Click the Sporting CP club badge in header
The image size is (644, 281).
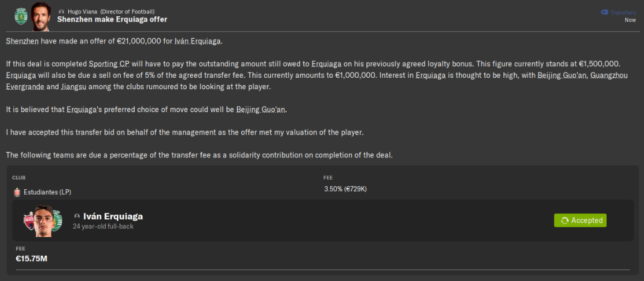(x=22, y=16)
